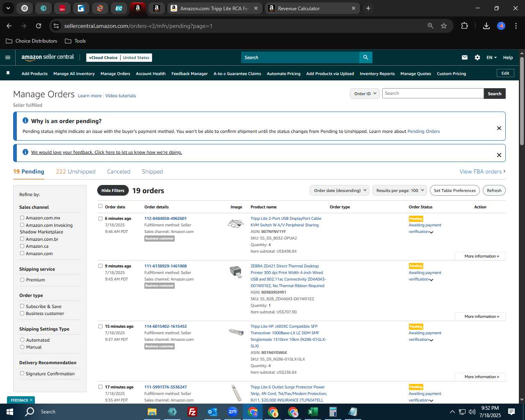Click the amazon seller central logo

point(48,57)
